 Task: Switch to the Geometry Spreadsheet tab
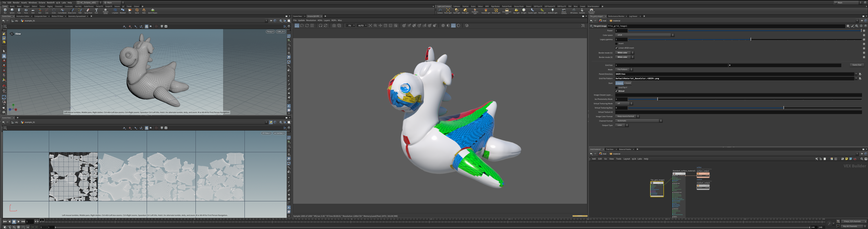point(77,16)
